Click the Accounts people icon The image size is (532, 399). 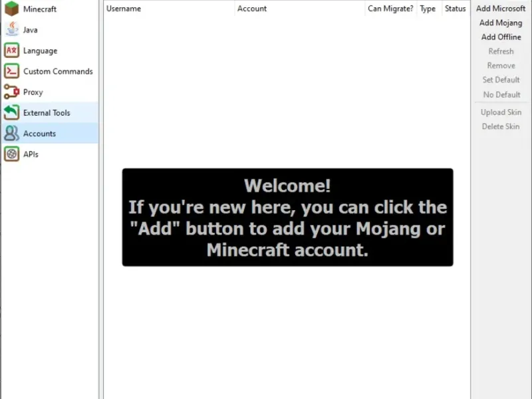[x=11, y=133]
